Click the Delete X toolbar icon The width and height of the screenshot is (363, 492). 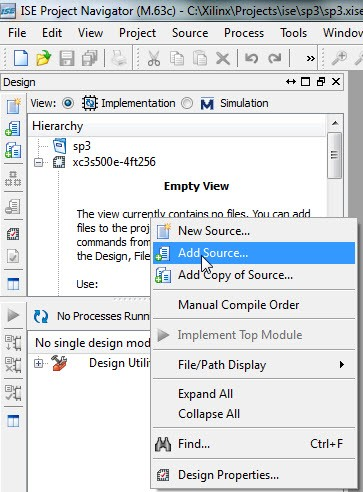223,59
